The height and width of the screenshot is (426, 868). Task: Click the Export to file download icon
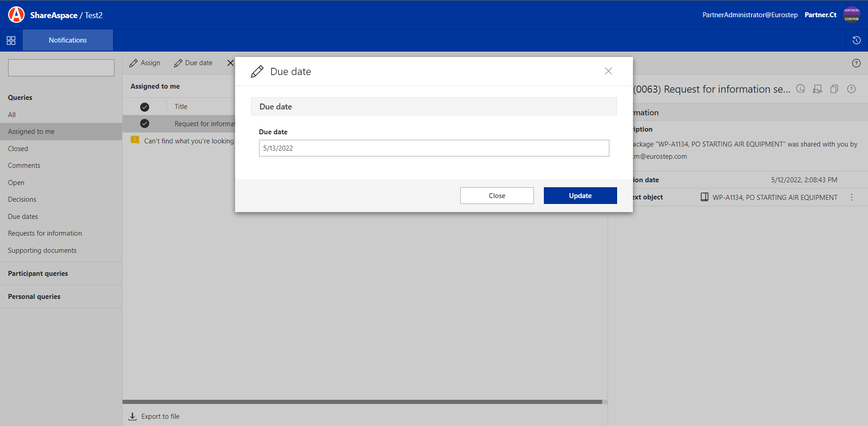[132, 417]
